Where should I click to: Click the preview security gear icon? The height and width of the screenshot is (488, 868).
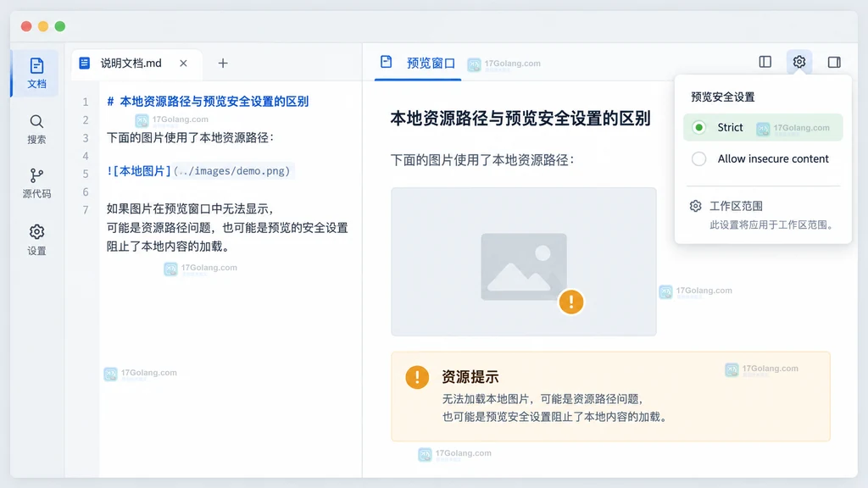798,61
